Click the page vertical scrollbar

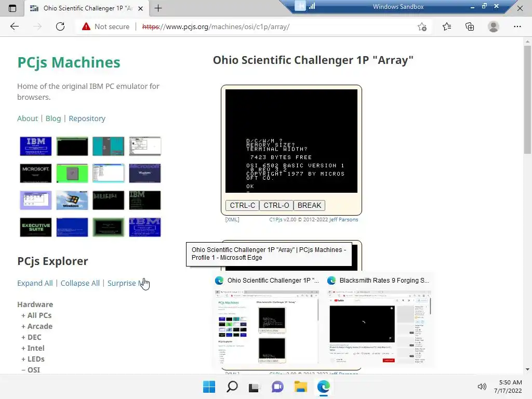[x=527, y=99]
